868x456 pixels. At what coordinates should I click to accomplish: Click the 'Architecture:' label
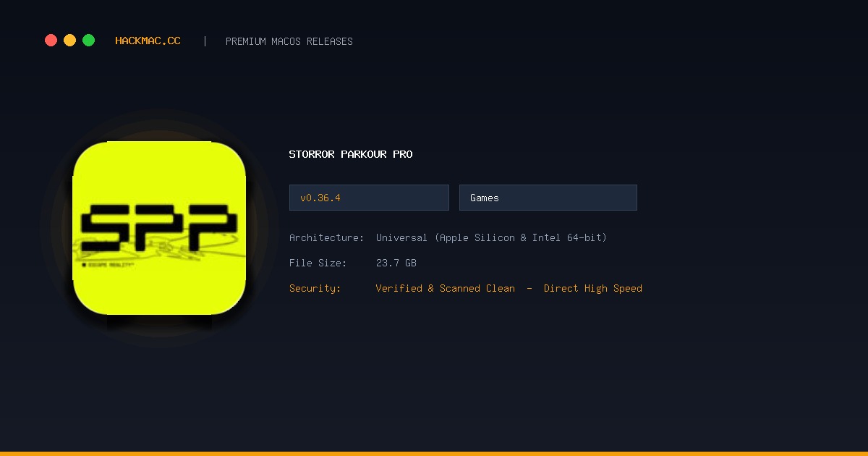327,237
